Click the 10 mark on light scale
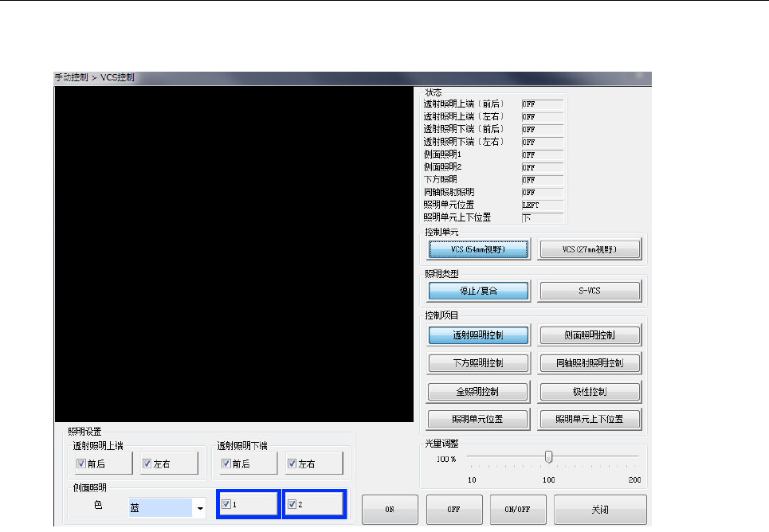Screen dimensions: 769x532 point(472,480)
